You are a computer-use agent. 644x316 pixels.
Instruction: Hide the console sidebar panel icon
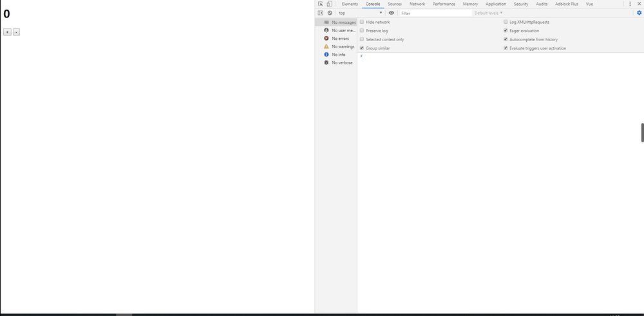[320, 13]
